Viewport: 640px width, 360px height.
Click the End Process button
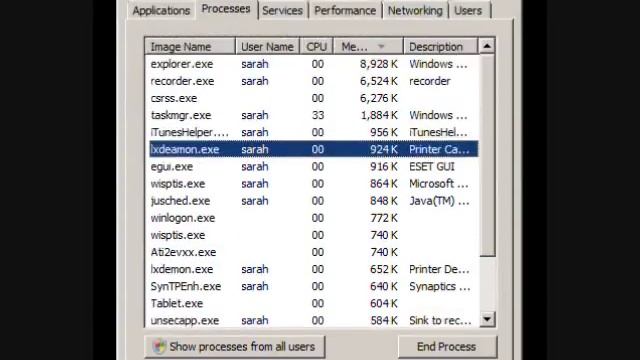pos(447,347)
